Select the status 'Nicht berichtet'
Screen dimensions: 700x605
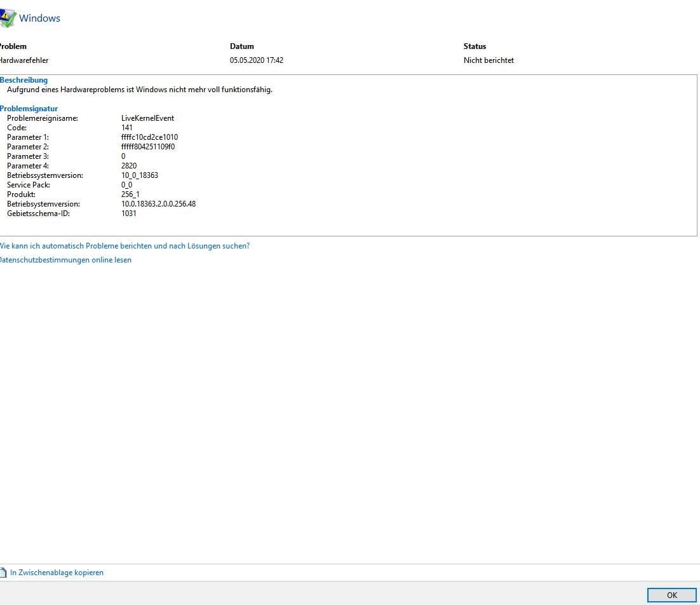[489, 60]
